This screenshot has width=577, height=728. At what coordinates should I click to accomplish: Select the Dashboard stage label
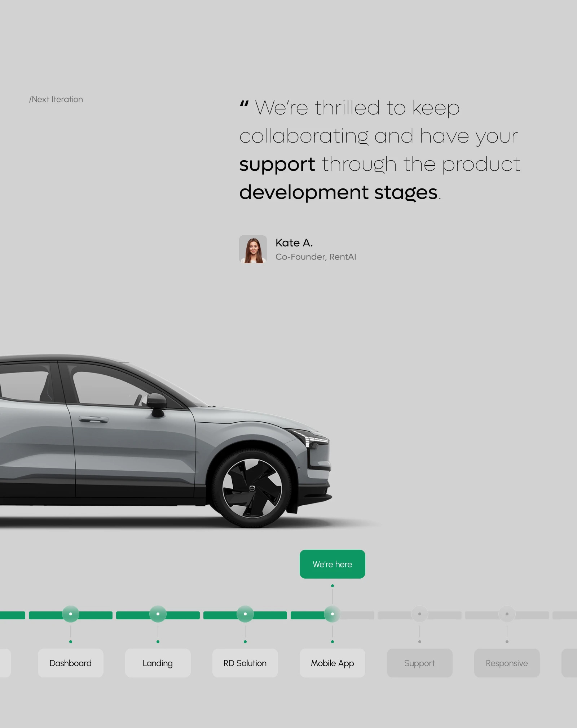click(71, 663)
